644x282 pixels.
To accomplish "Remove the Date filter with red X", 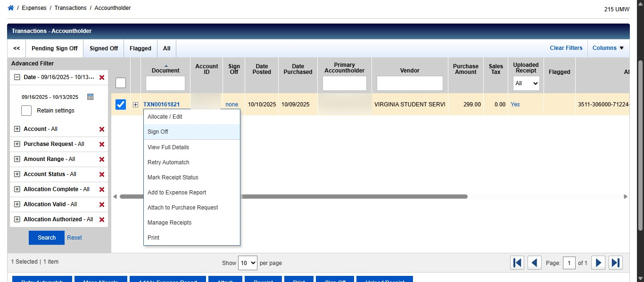I will pos(101,77).
